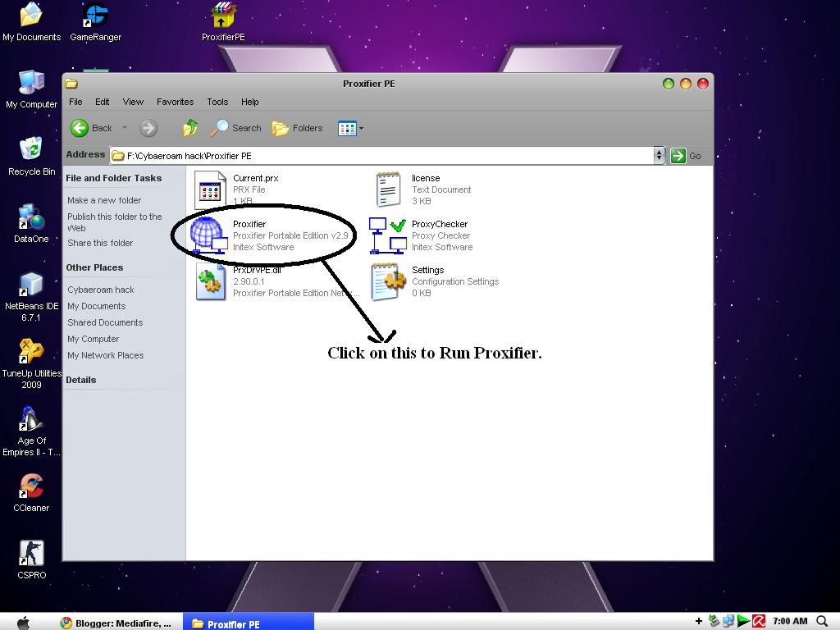Click the Apple logo start button
Viewport: 840px width, 630px height.
pos(24,623)
